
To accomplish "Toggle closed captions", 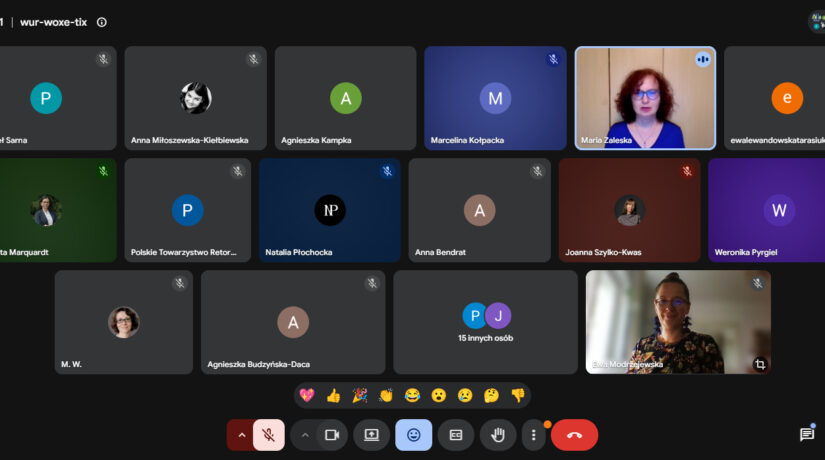I will point(456,435).
